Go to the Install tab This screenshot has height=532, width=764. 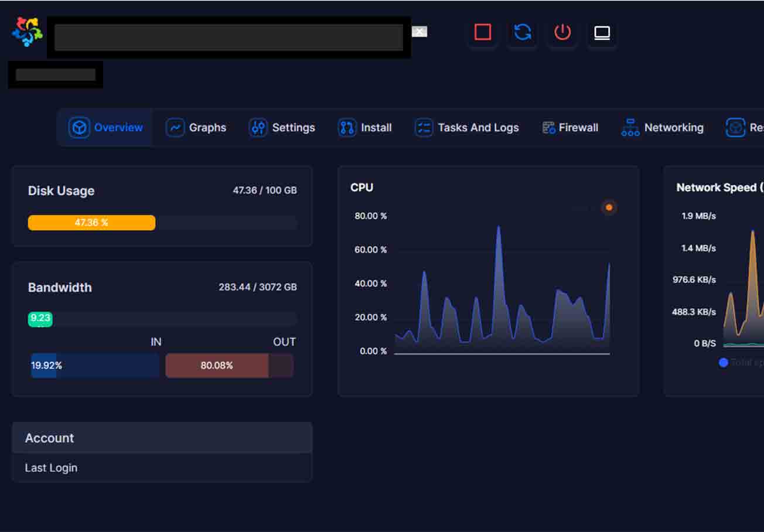click(x=364, y=128)
